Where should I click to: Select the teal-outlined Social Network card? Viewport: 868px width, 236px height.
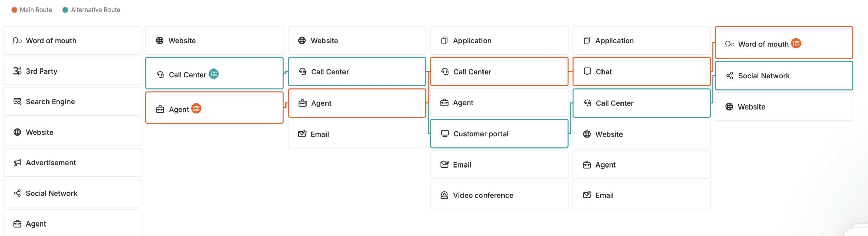[784, 76]
